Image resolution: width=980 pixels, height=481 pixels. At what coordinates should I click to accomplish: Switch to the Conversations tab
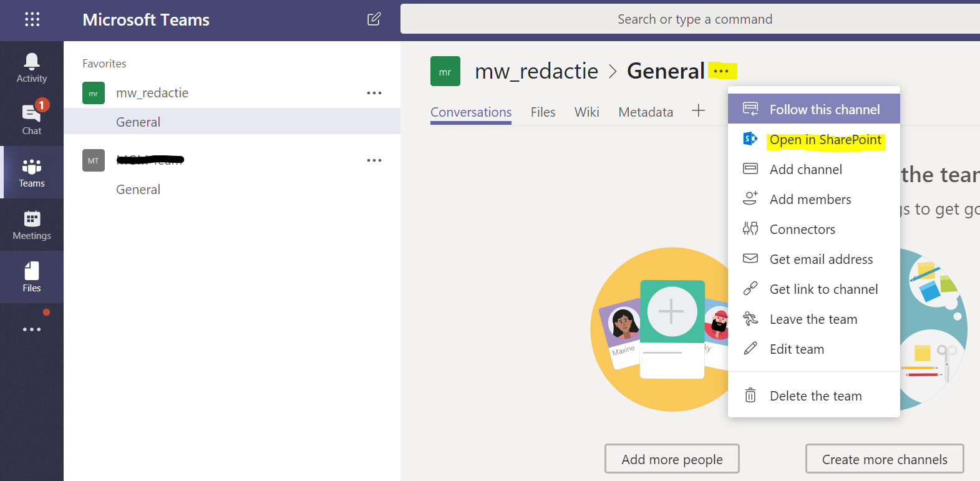471,112
